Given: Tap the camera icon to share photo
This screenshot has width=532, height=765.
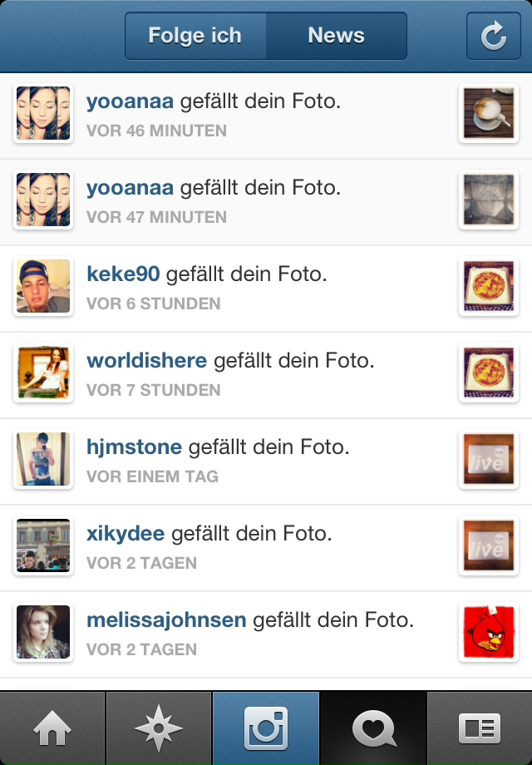Looking at the screenshot, I should [266, 728].
